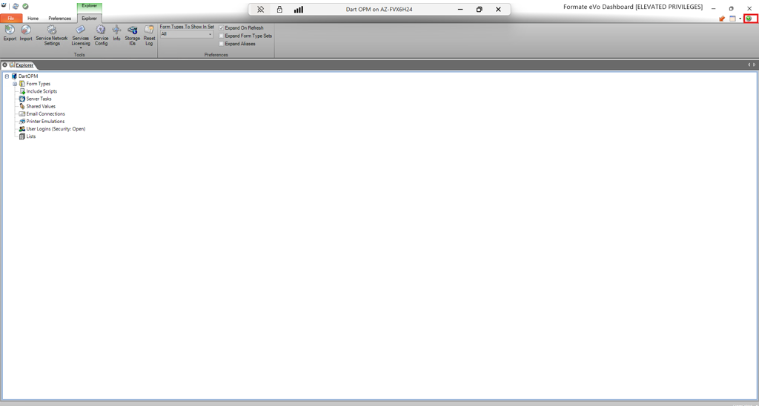Expand the Form Types tree node
The width and height of the screenshot is (759, 406).
coord(15,84)
